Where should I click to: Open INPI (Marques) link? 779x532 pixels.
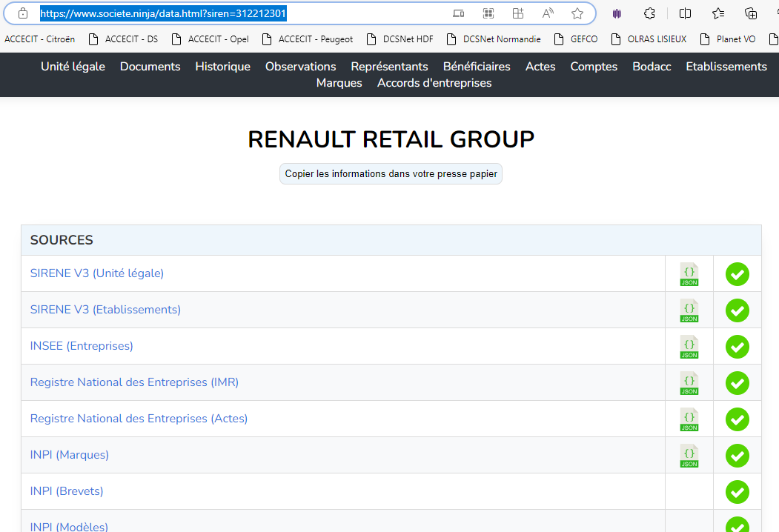coord(69,454)
